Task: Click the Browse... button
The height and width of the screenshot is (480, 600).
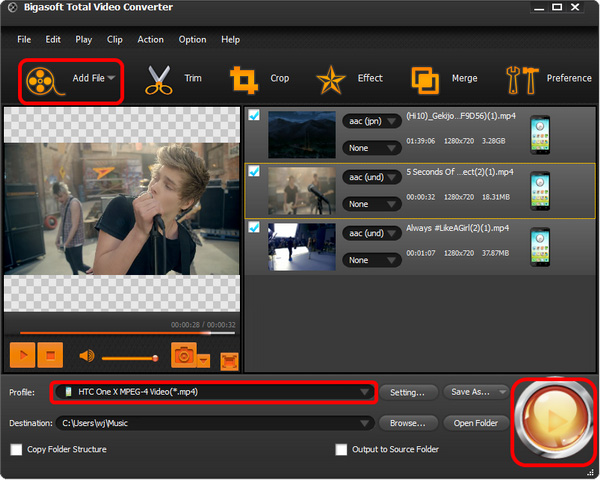Action: pos(408,423)
